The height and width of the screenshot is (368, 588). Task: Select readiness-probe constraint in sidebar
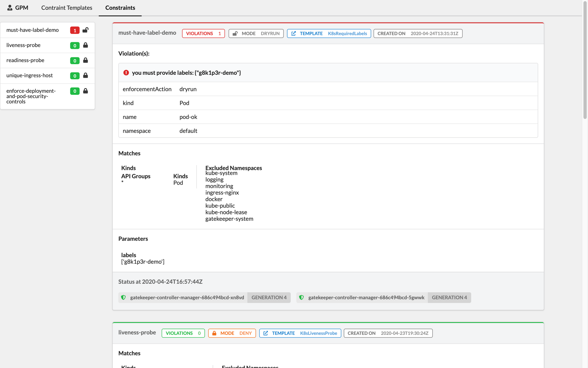[x=25, y=60]
